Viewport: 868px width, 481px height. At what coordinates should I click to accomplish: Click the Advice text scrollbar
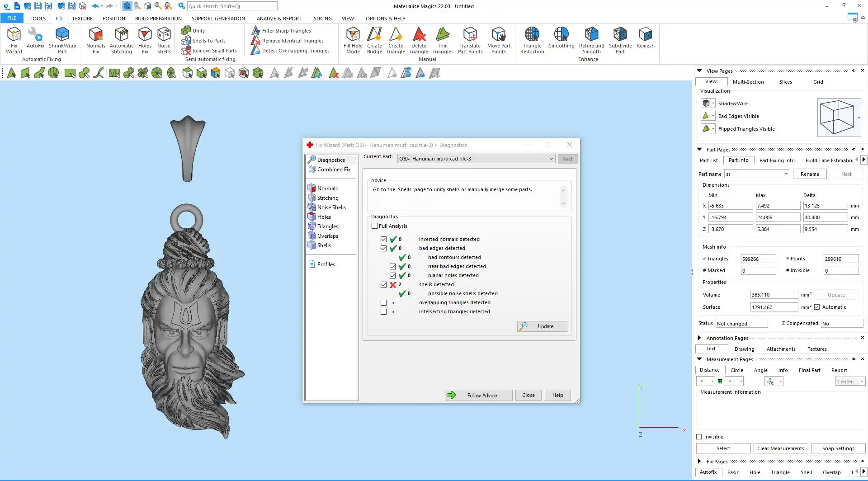563,197
